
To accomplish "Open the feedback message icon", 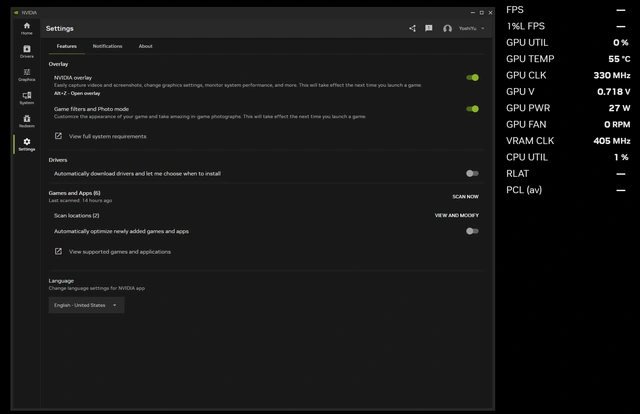I will 429,28.
